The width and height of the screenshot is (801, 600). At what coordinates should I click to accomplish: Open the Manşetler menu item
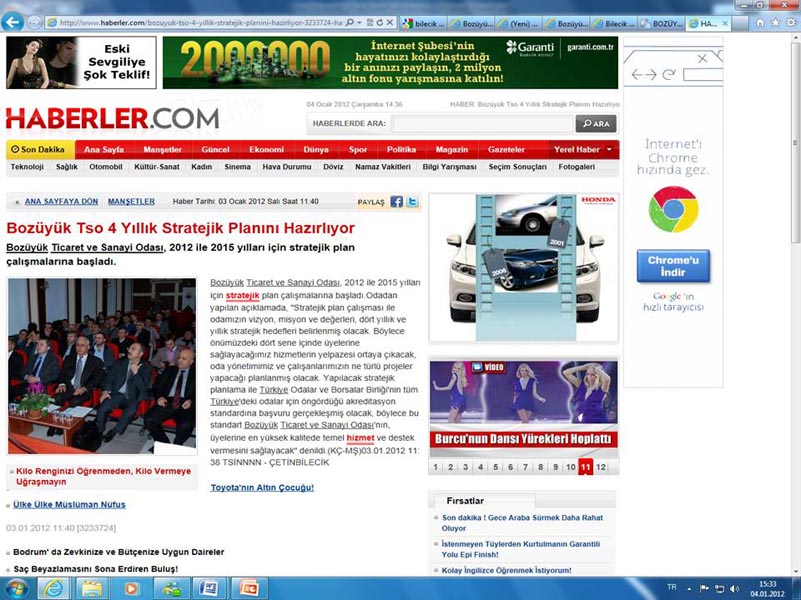point(162,150)
